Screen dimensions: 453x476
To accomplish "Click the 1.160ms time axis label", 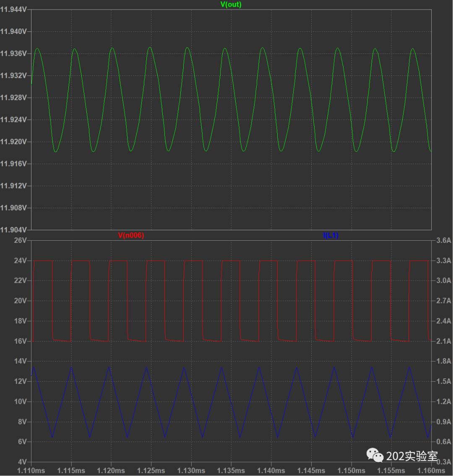I will 431,471.
